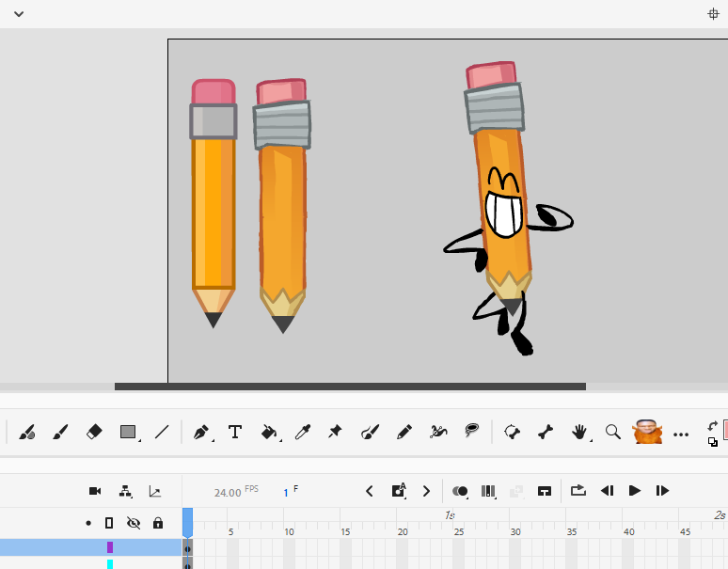Expand the top-left chevron dropdown
The height and width of the screenshot is (569, 728).
click(19, 14)
